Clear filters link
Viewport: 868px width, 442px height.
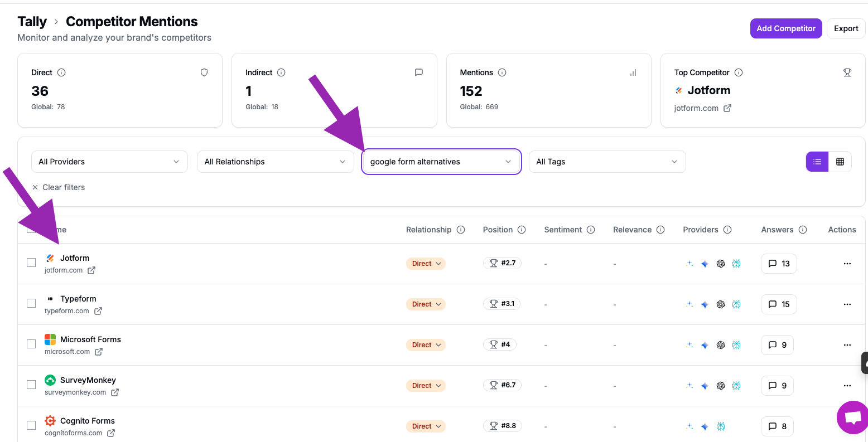pyautogui.click(x=59, y=187)
